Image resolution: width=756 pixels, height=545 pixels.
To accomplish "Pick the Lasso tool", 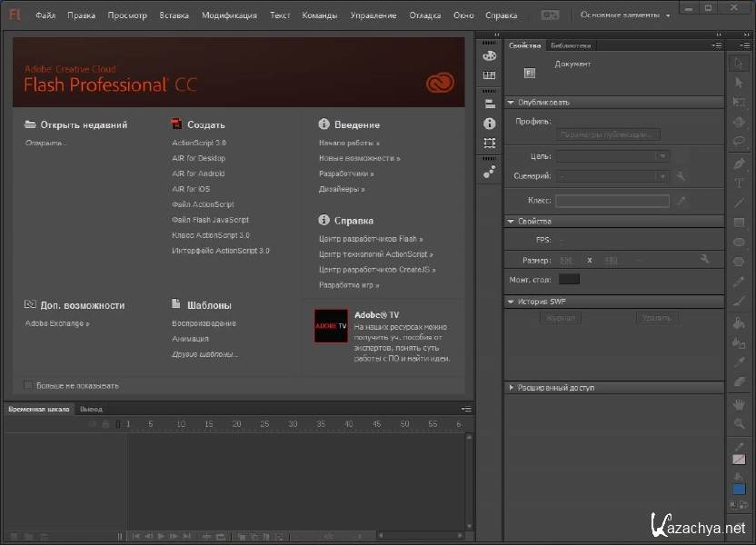I will 739,141.
